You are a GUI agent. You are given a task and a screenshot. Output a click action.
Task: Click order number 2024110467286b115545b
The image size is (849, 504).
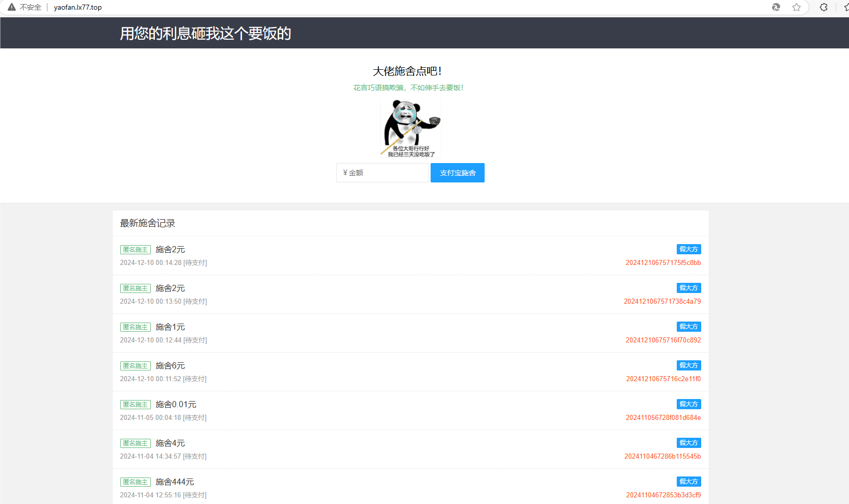tap(662, 457)
